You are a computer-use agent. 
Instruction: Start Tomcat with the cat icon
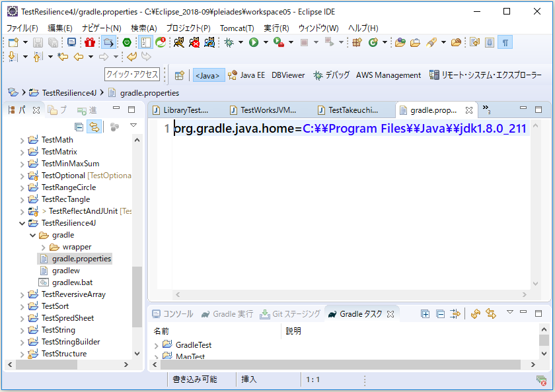tap(179, 42)
